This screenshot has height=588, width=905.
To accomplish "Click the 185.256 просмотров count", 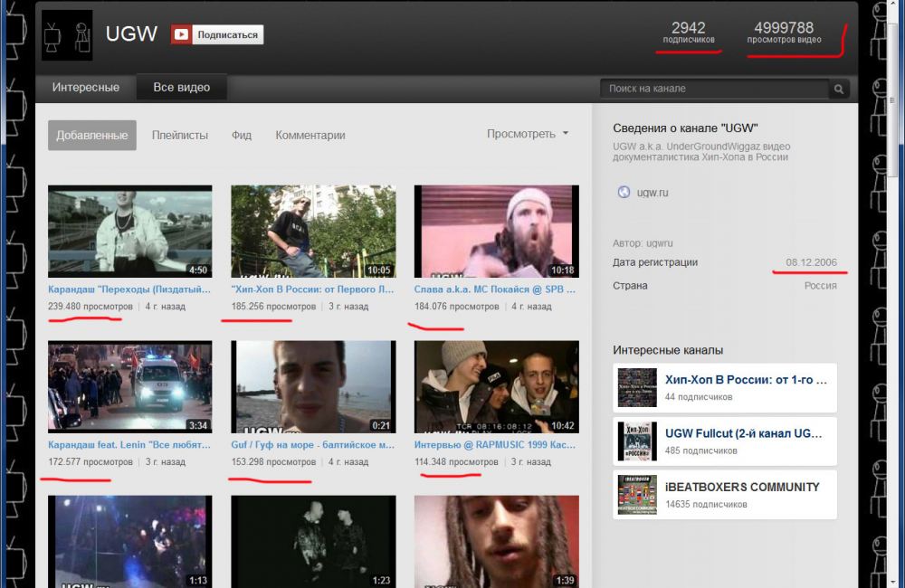I will point(273,307).
